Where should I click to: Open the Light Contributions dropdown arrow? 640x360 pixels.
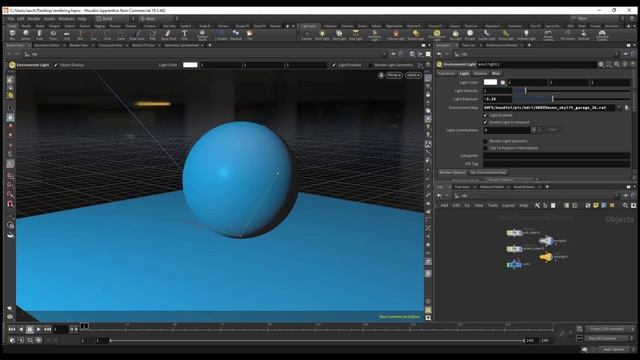[x=533, y=130]
